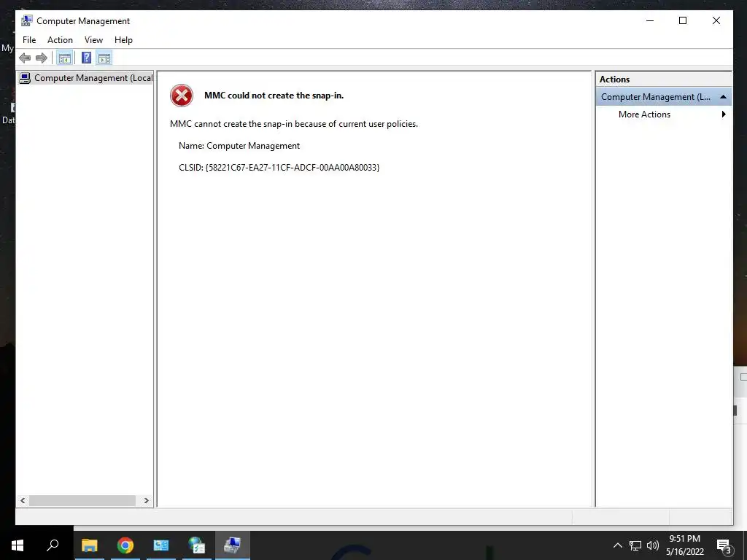The height and width of the screenshot is (560, 747).
Task: Select Computer Management (Local) tree node
Action: (86, 78)
